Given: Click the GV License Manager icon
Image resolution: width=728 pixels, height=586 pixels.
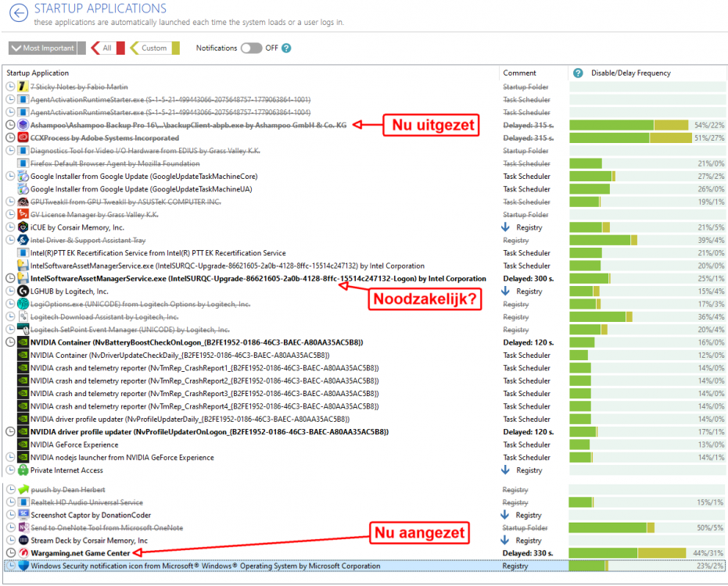Looking at the screenshot, I should pos(23,214).
